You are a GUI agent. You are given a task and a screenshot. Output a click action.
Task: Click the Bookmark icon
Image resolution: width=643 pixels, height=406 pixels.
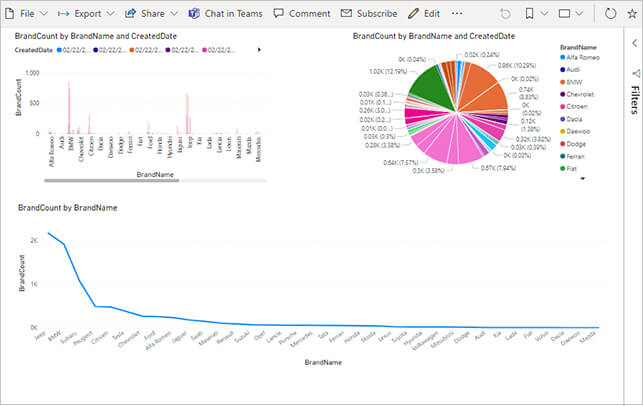point(529,14)
